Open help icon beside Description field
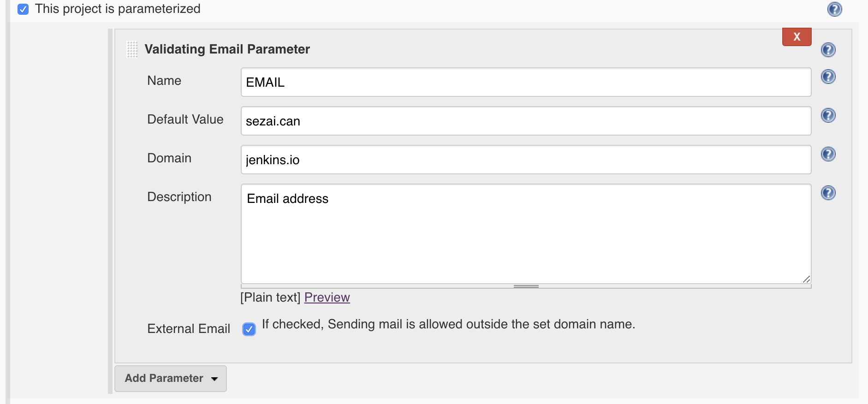The image size is (868, 404). tap(828, 193)
